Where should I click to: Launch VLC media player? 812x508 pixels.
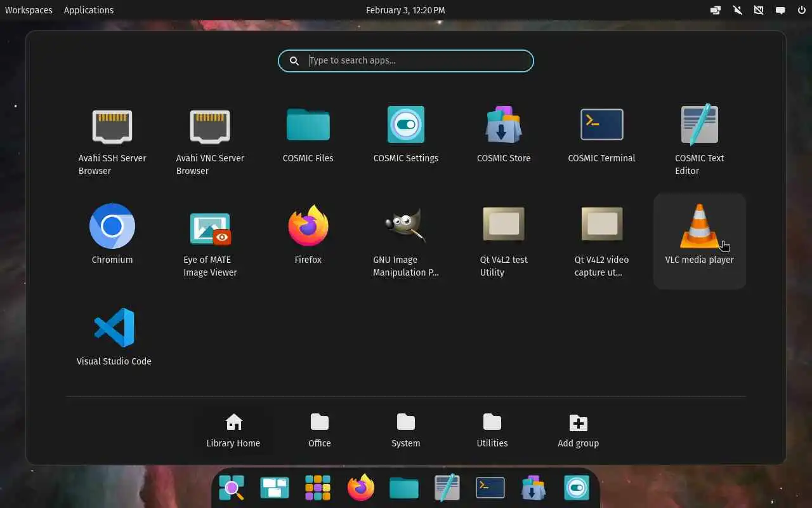click(x=700, y=240)
